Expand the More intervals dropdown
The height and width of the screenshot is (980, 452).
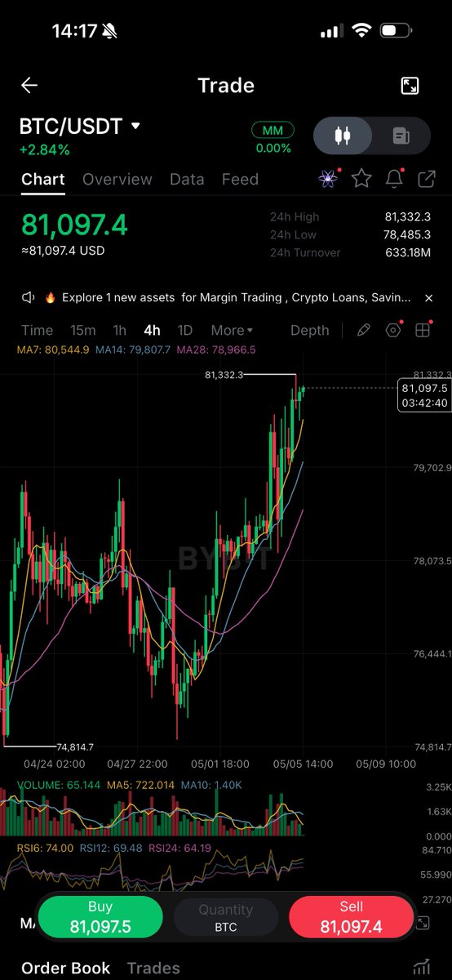pyautogui.click(x=232, y=330)
